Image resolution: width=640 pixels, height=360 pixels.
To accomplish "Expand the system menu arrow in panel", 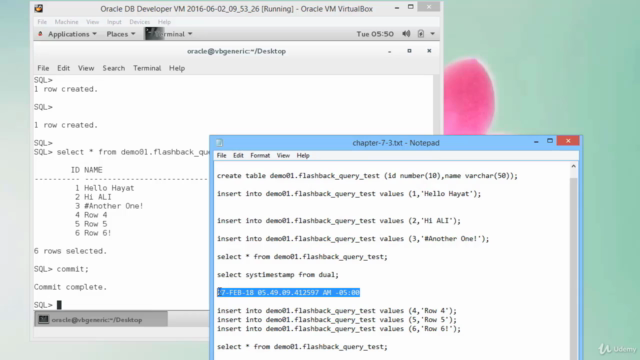I will click(x=433, y=34).
